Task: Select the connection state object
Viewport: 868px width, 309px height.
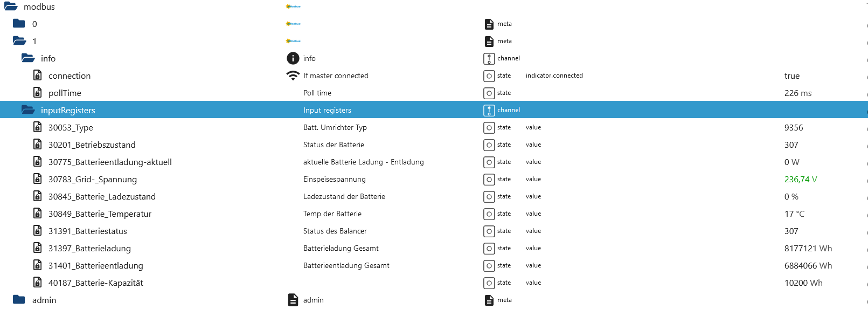Action: pos(70,75)
